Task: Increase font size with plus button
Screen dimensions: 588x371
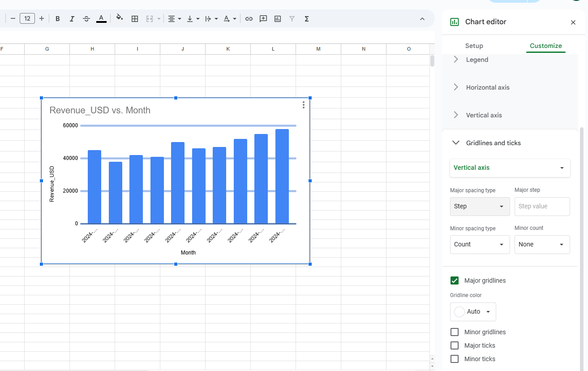Action: [x=42, y=18]
